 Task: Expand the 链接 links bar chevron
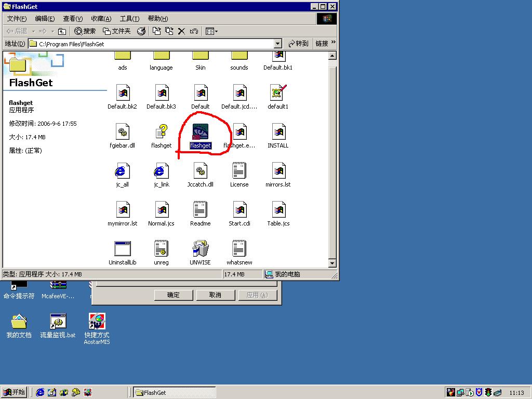click(x=333, y=43)
